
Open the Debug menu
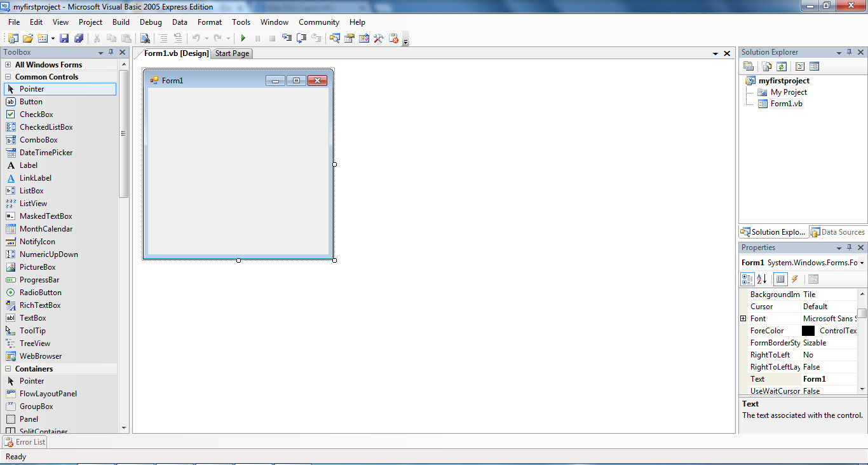click(151, 22)
